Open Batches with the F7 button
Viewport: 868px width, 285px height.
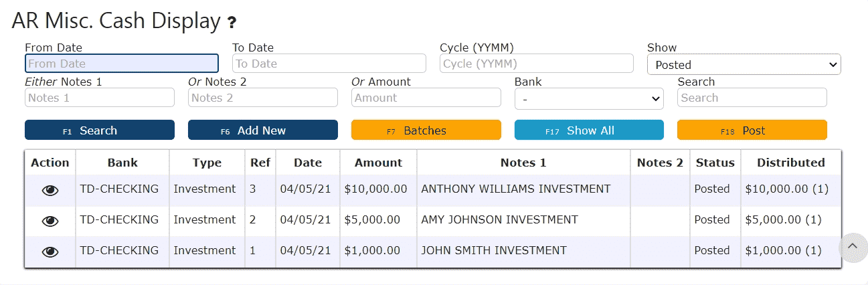[426, 130]
